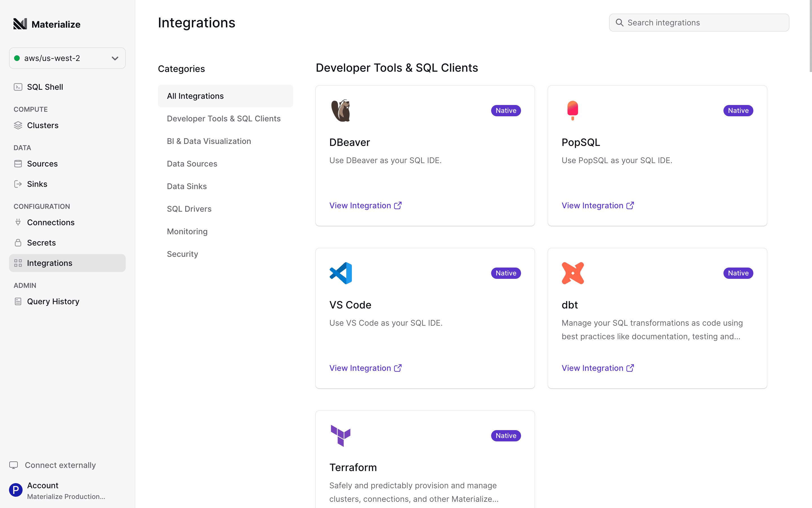Click external-link icon on dbt card
Viewport: 812px width, 508px height.
pyautogui.click(x=630, y=368)
